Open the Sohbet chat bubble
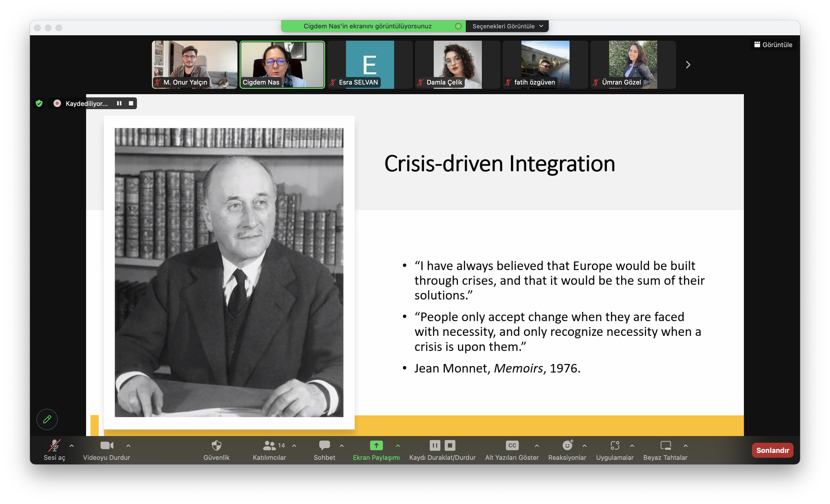This screenshot has width=830, height=504. tap(324, 445)
